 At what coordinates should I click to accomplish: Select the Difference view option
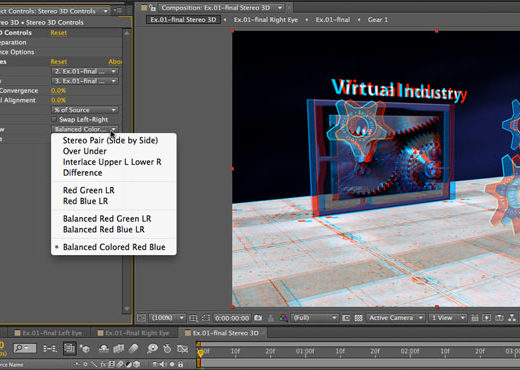(x=82, y=173)
